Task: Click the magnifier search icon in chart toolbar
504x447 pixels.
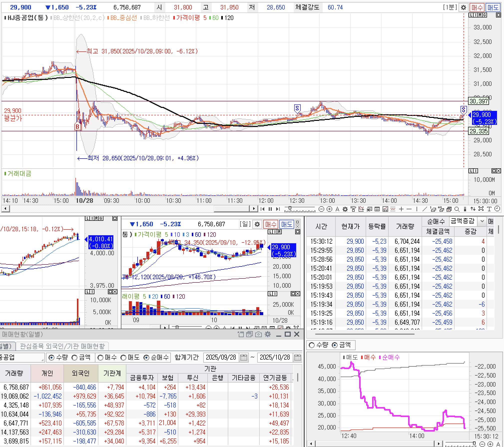Action: tap(457, 209)
